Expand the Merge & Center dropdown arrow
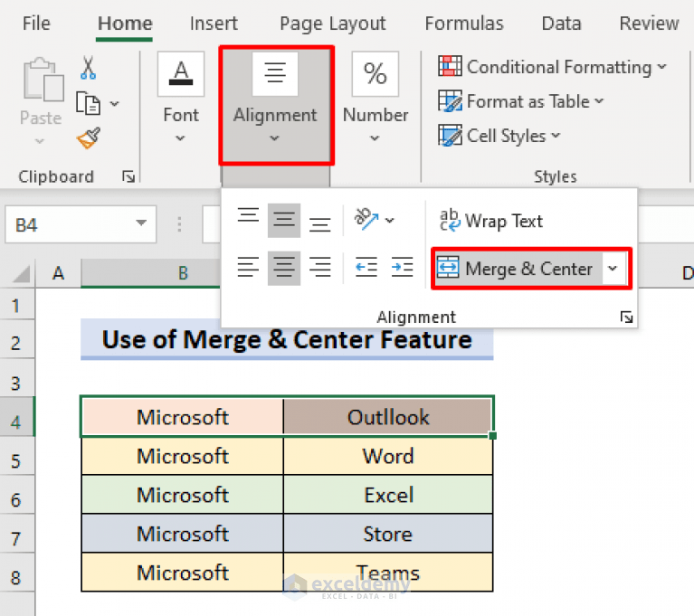The width and height of the screenshot is (694, 616). pyautogui.click(x=613, y=268)
